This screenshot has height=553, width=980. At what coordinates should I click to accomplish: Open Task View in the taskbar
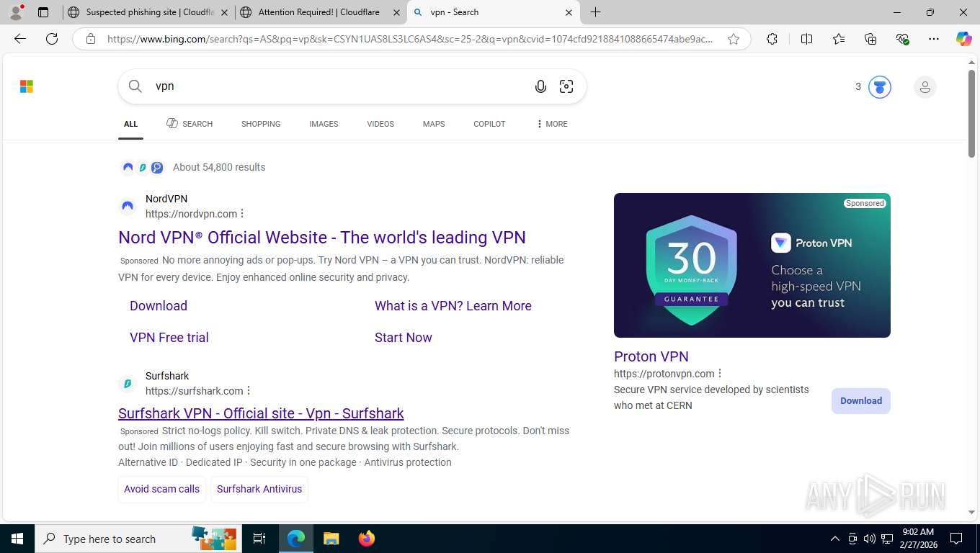(x=259, y=539)
